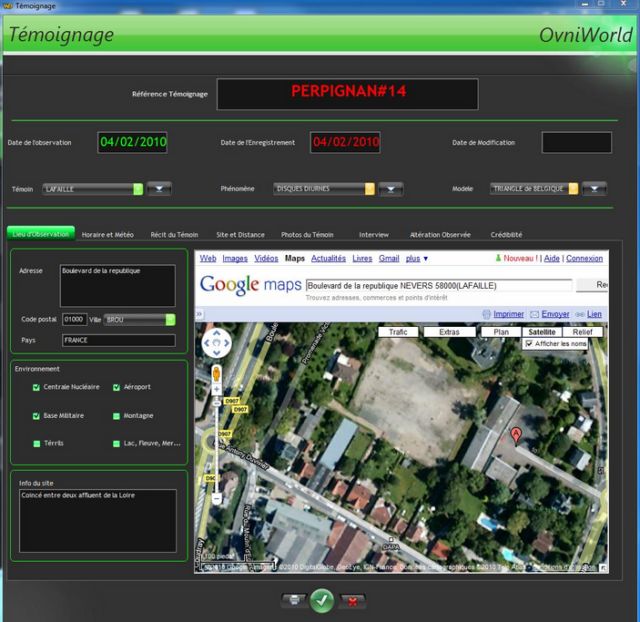Click the Aide link
The width and height of the screenshot is (640, 622).
tap(551, 258)
